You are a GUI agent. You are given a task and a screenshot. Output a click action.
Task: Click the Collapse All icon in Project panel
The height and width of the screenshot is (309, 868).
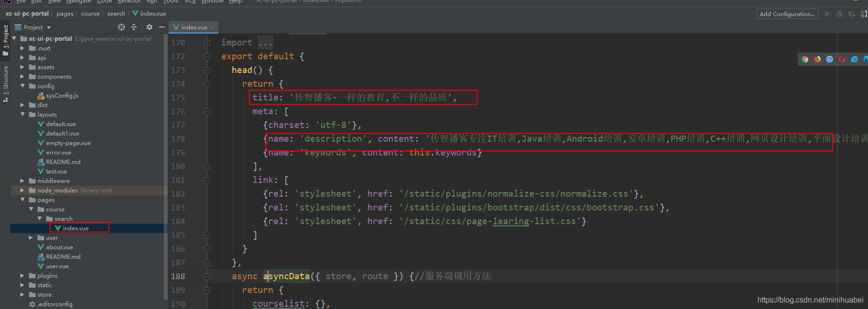click(x=134, y=27)
